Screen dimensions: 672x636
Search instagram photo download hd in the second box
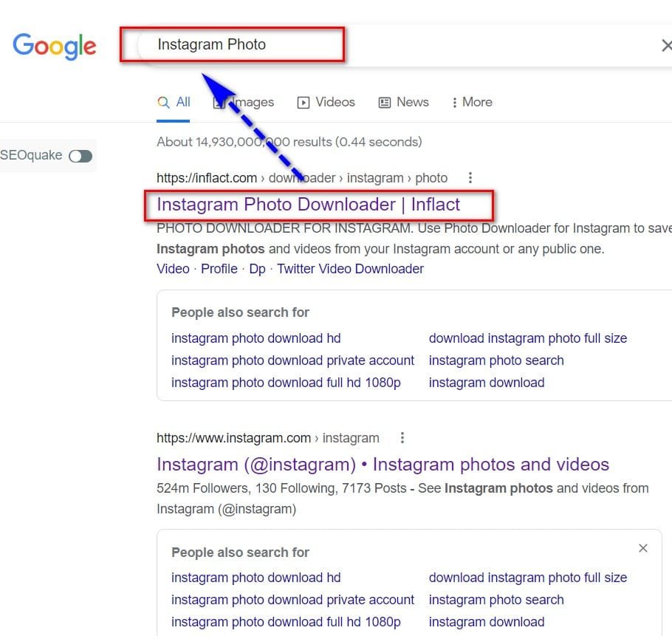coord(256,578)
